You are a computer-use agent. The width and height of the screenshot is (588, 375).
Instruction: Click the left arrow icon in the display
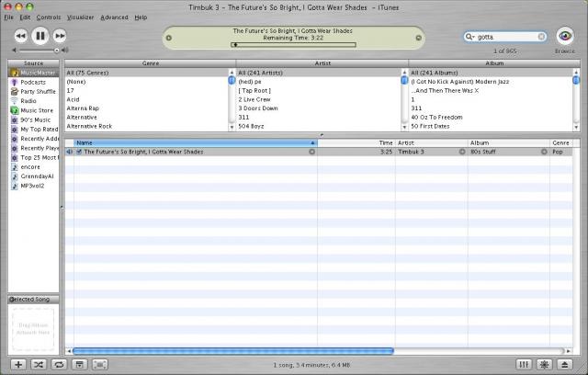[169, 38]
